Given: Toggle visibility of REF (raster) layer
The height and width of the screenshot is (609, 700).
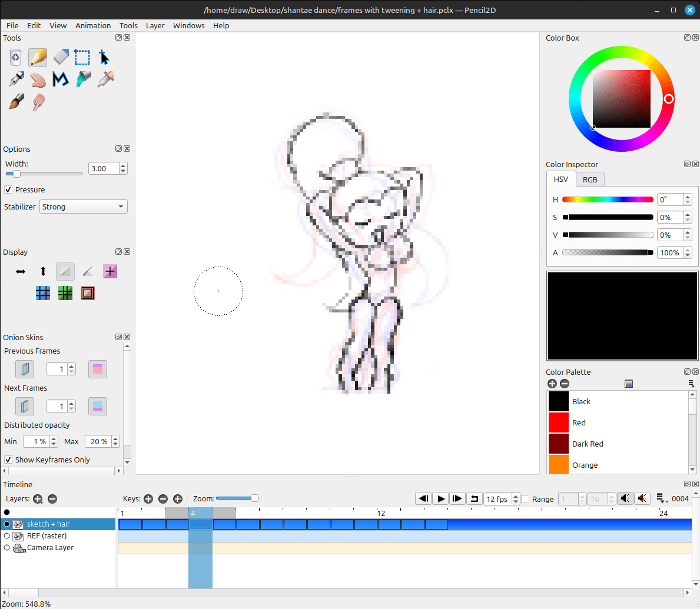Looking at the screenshot, I should 6,536.
